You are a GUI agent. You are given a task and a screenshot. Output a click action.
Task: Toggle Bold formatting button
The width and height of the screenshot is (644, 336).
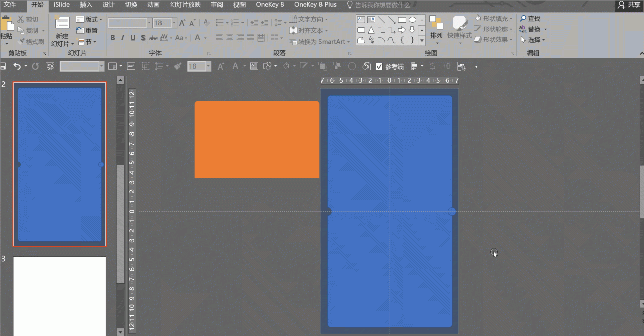(113, 38)
